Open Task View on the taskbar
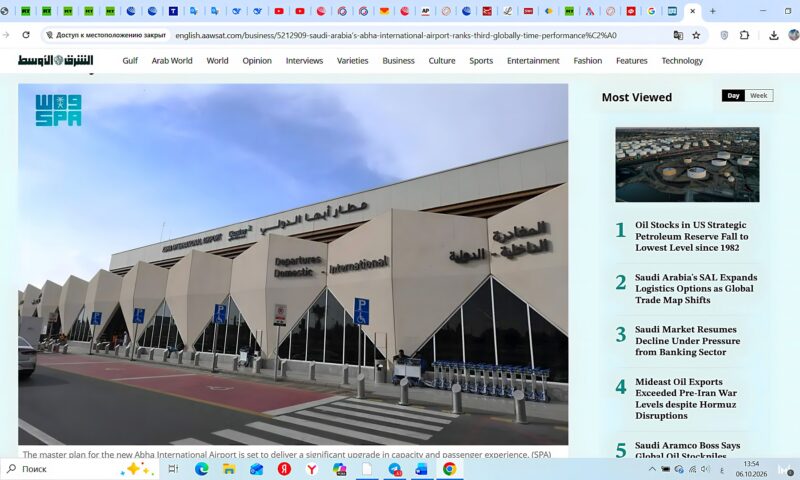 click(173, 469)
